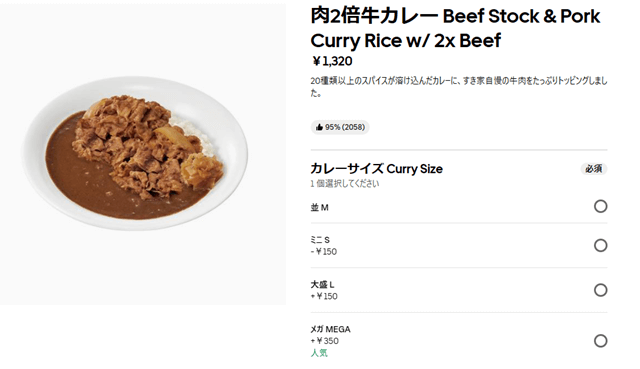Image resolution: width=640 pixels, height=369 pixels.
Task: Click the 1個選択してください instruction text
Action: point(344,184)
